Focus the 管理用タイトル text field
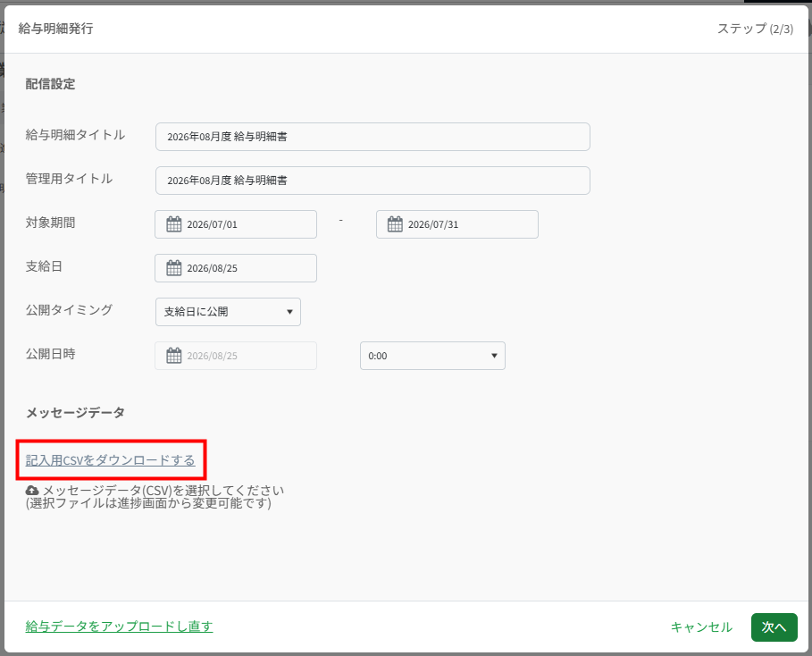This screenshot has height=656, width=812. click(x=373, y=181)
